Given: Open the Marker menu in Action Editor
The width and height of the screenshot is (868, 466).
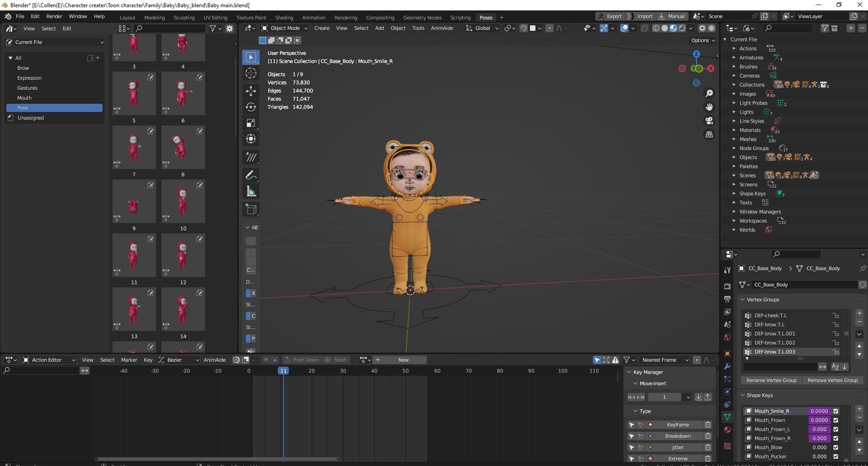Looking at the screenshot, I should click(x=129, y=360).
